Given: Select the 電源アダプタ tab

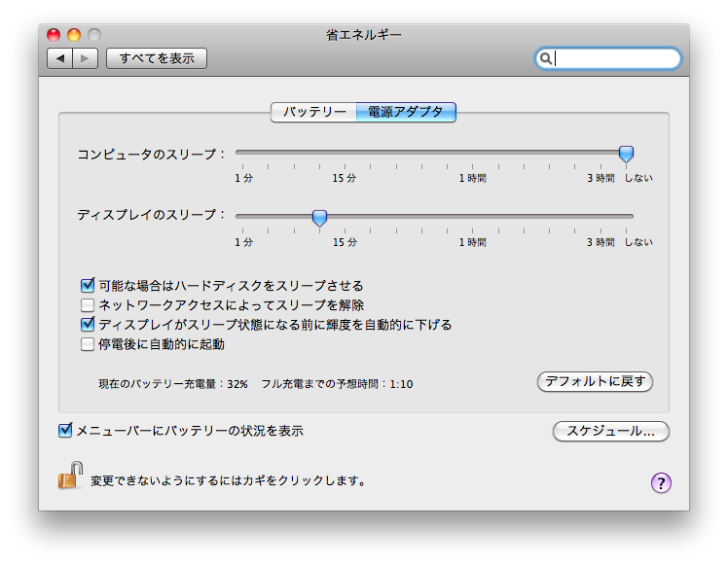Looking at the screenshot, I should [x=406, y=112].
